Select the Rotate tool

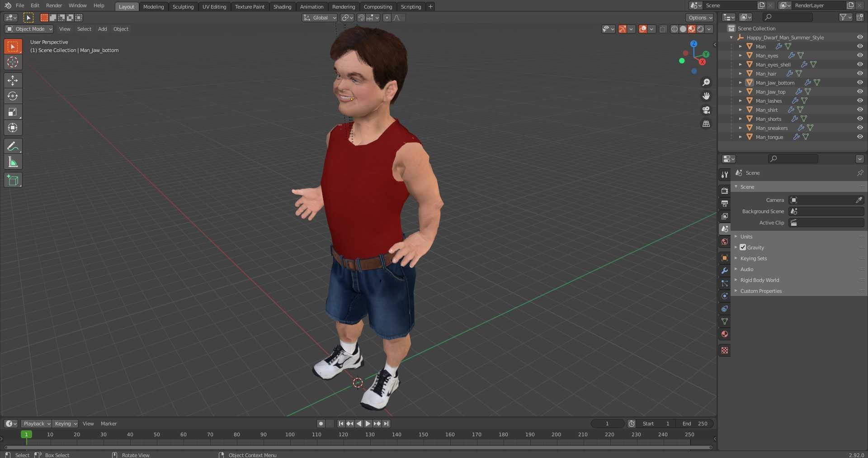(13, 96)
